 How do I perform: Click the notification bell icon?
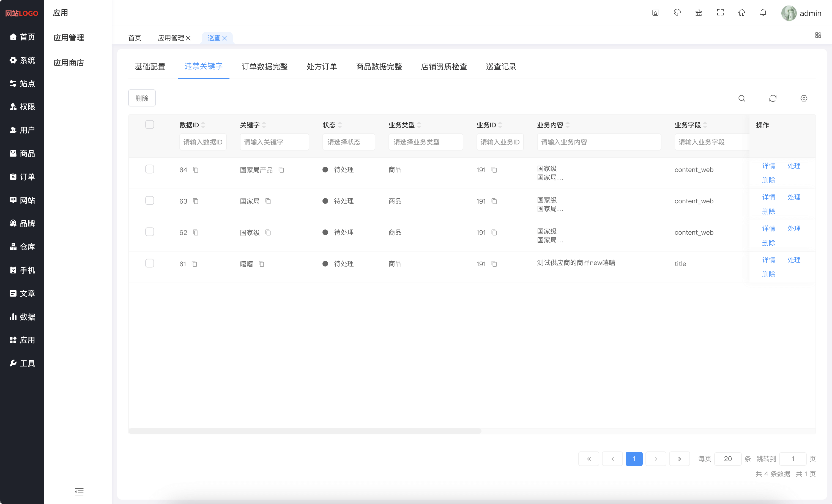pos(763,13)
